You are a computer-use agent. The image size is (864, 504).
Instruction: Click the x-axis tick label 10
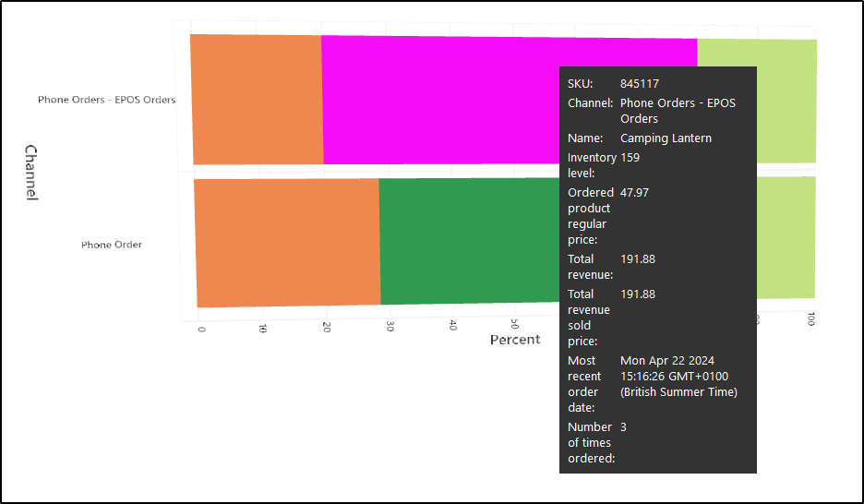coord(263,329)
